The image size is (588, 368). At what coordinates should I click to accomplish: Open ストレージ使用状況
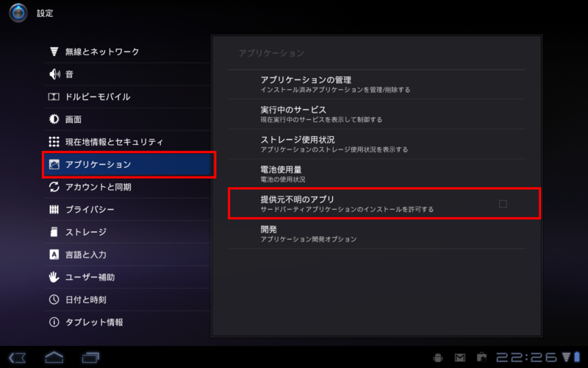376,144
